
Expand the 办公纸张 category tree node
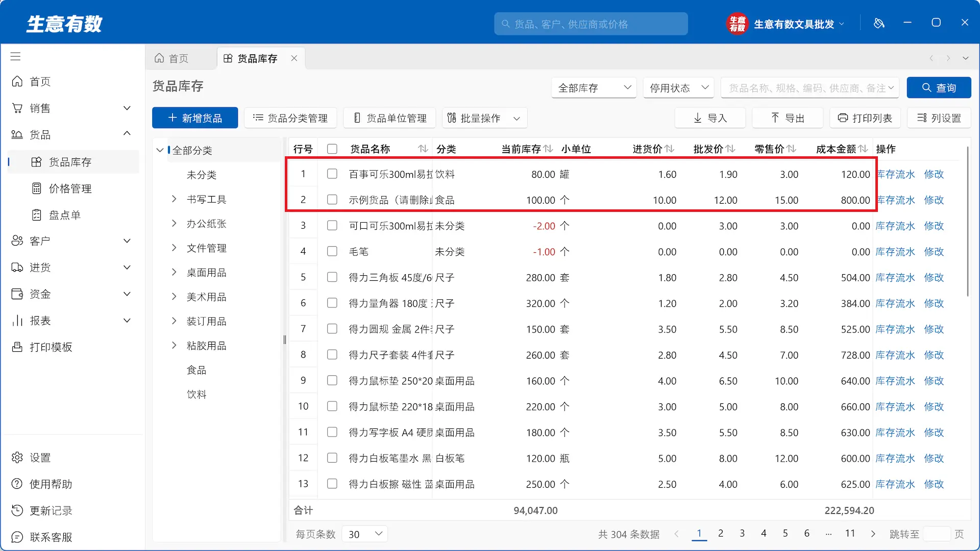(x=174, y=223)
